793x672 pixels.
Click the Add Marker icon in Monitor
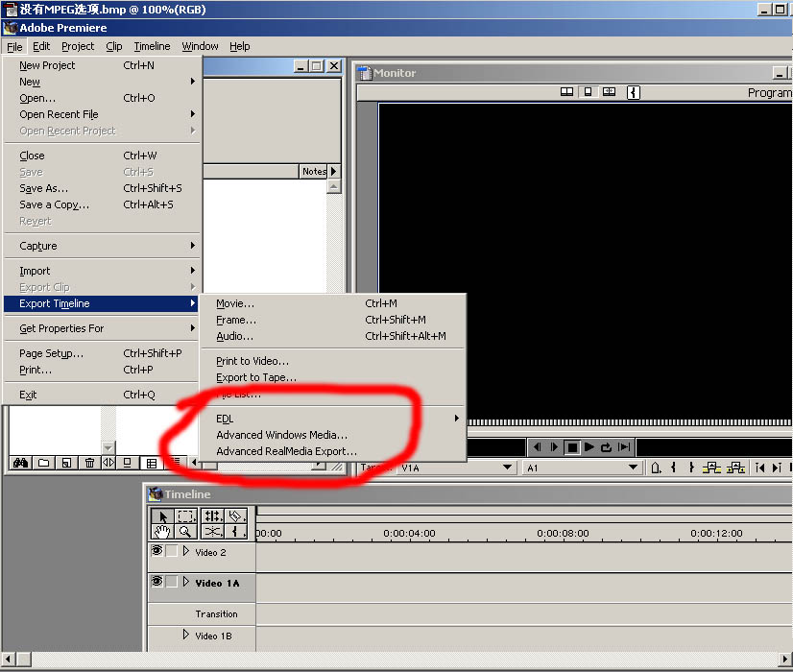[x=656, y=468]
